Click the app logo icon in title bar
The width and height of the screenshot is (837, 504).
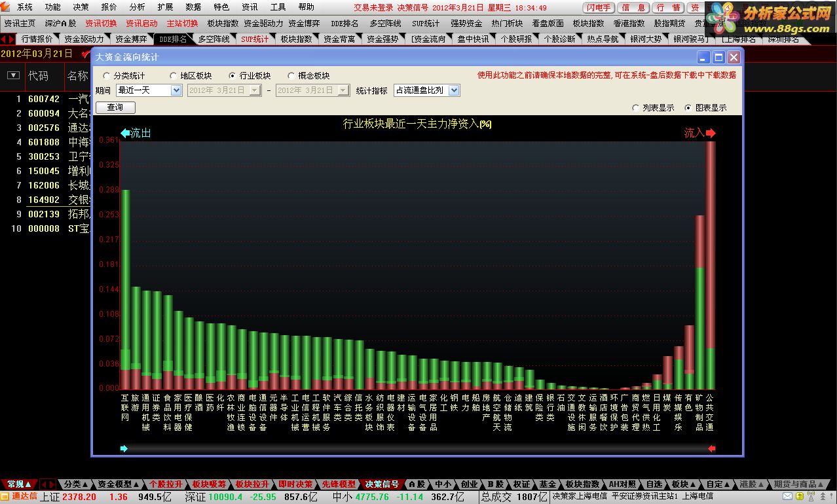(5, 7)
